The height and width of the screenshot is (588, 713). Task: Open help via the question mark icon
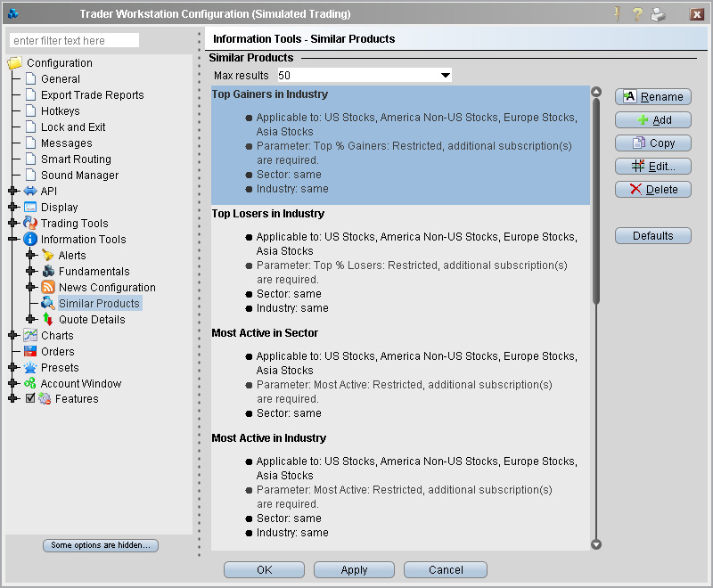tap(637, 14)
